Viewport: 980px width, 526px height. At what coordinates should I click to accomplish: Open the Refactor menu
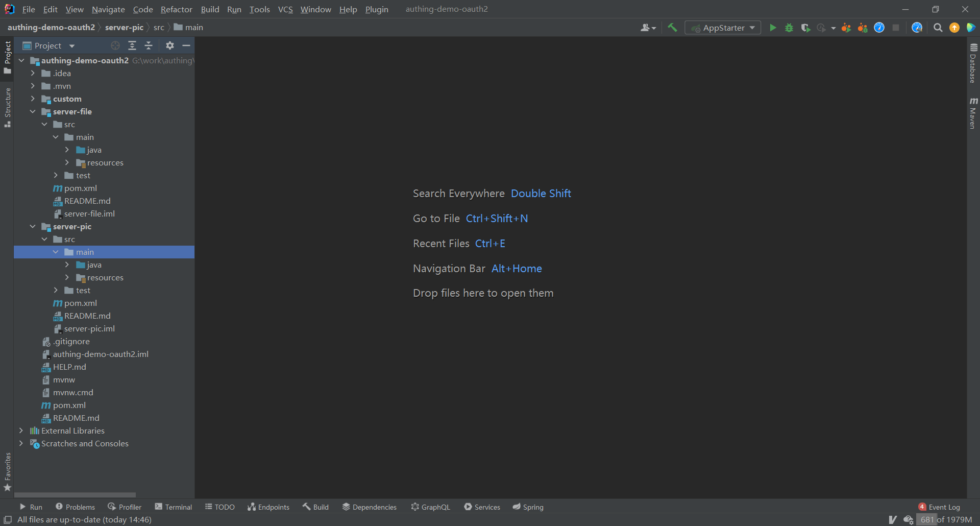pos(176,9)
